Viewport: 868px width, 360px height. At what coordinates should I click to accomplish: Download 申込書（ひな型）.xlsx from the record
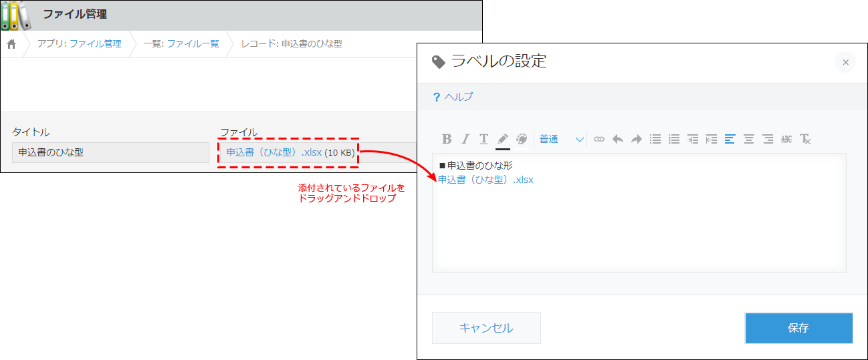click(x=274, y=152)
